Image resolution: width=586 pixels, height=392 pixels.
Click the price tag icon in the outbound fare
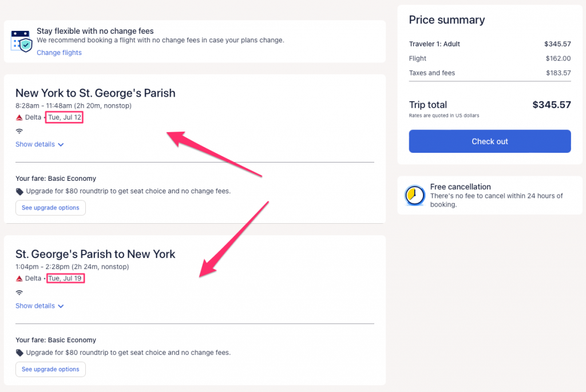click(x=19, y=192)
